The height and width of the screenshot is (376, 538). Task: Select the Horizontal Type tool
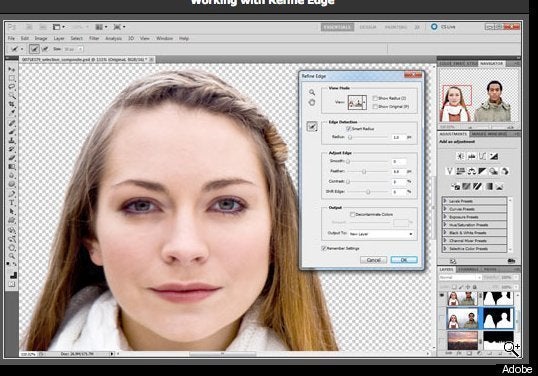pyautogui.click(x=12, y=202)
